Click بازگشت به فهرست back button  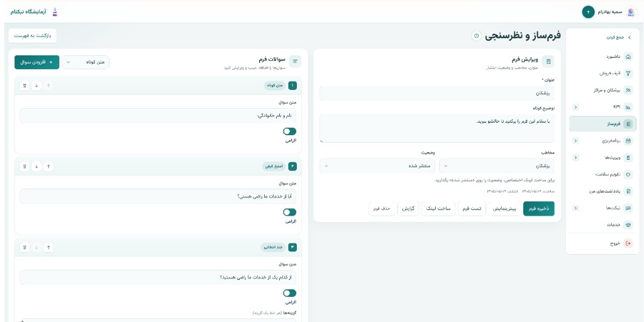33,36
